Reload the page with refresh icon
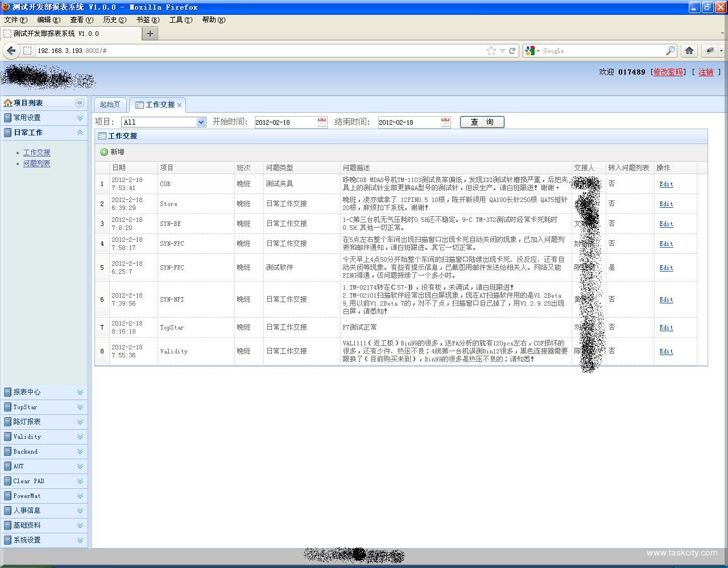 coord(512,51)
